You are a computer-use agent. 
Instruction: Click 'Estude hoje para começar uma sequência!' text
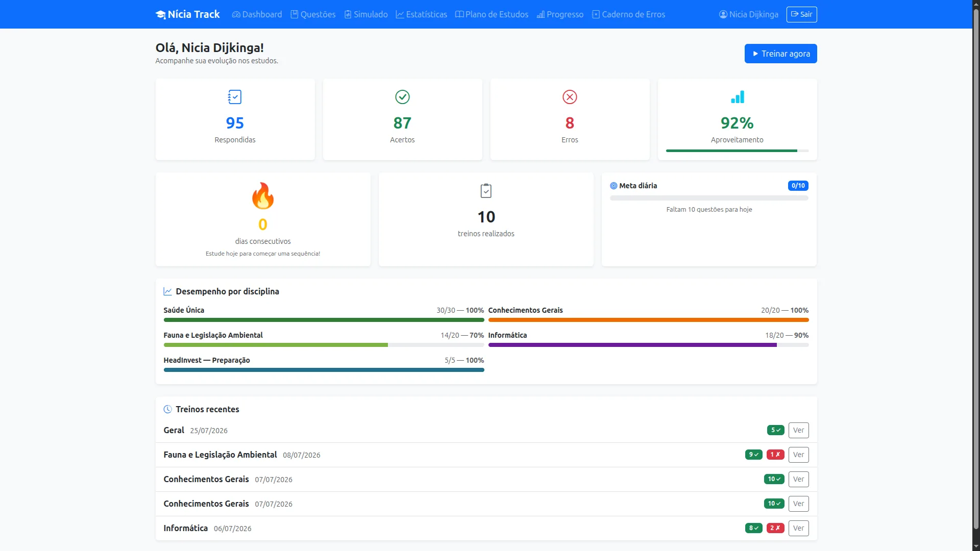click(263, 254)
